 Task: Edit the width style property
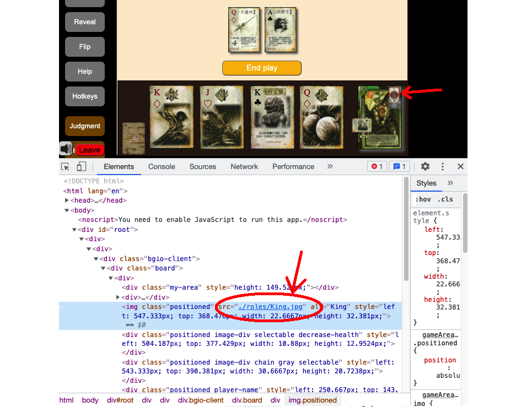(x=436, y=276)
